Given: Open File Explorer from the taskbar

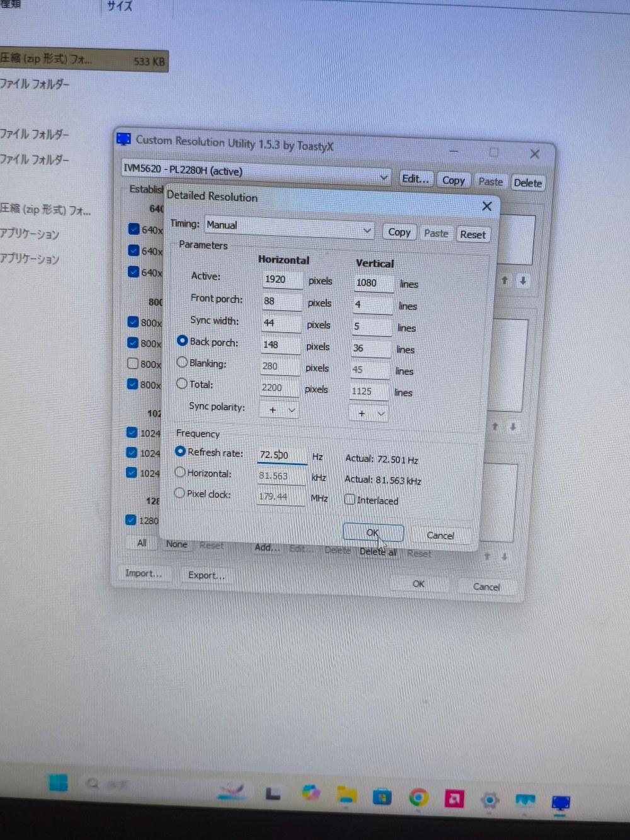Looking at the screenshot, I should click(x=346, y=795).
